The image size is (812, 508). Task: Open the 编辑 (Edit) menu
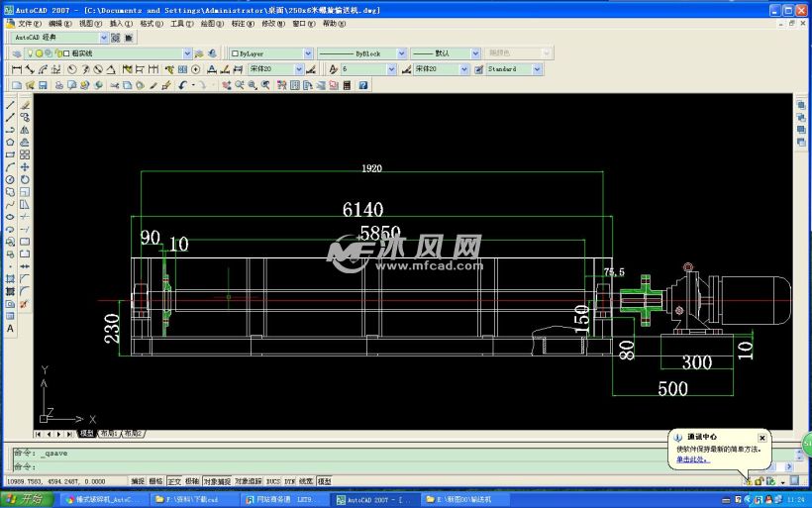click(60, 24)
